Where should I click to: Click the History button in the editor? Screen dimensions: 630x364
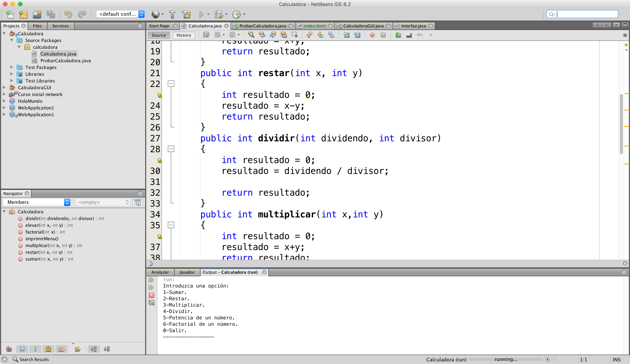[184, 35]
